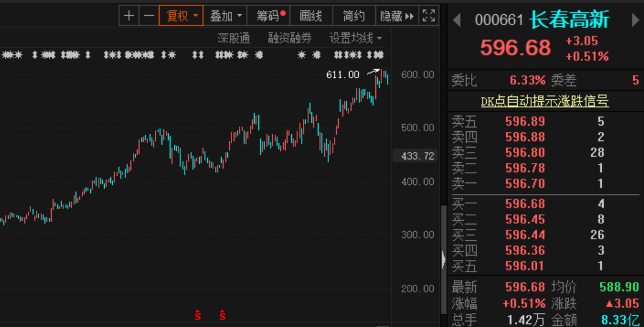Enter fullscreen chart with expand icon

[x=428, y=16]
